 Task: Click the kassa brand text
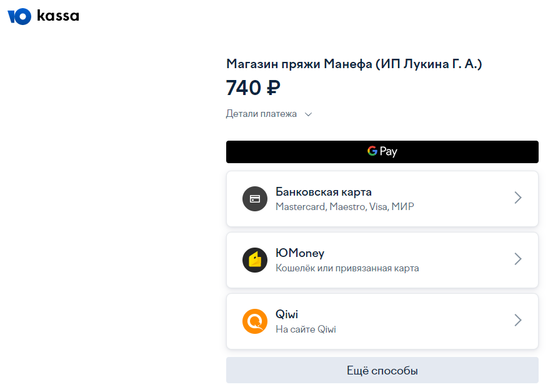coord(58,16)
